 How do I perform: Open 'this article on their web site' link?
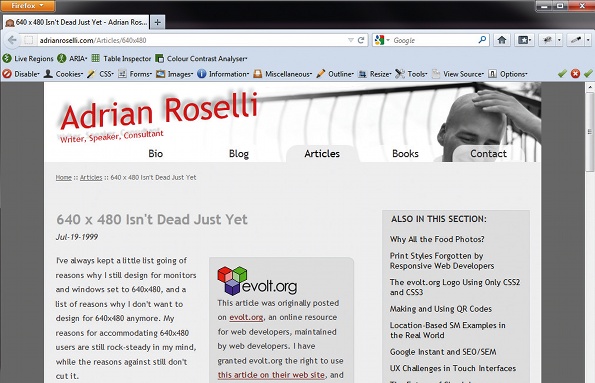click(x=271, y=375)
